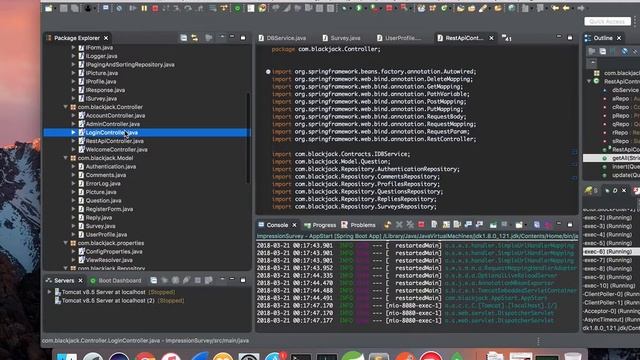Click Collapse All in Package Explorer

[184, 38]
